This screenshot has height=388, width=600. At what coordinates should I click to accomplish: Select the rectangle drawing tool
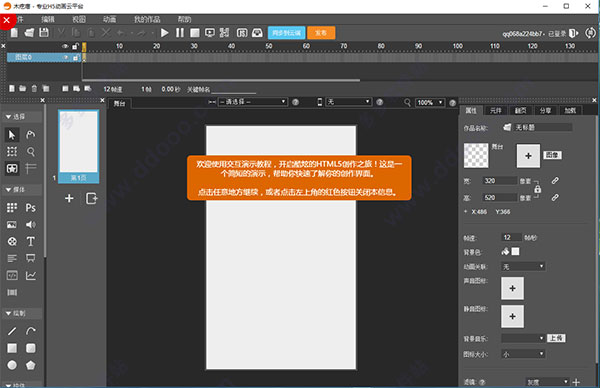click(x=12, y=348)
